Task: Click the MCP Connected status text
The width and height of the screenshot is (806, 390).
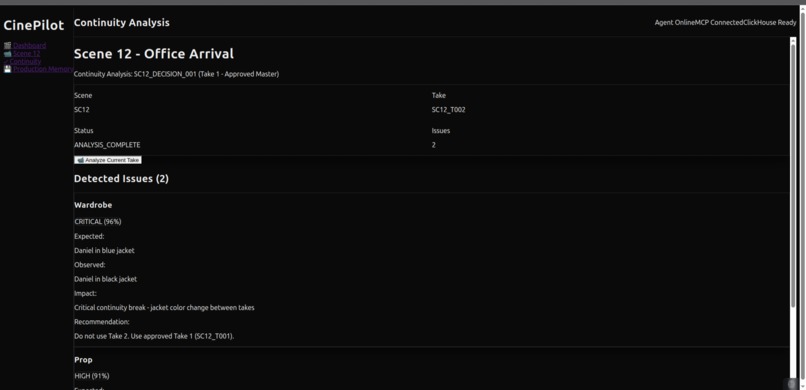Action: (x=719, y=23)
